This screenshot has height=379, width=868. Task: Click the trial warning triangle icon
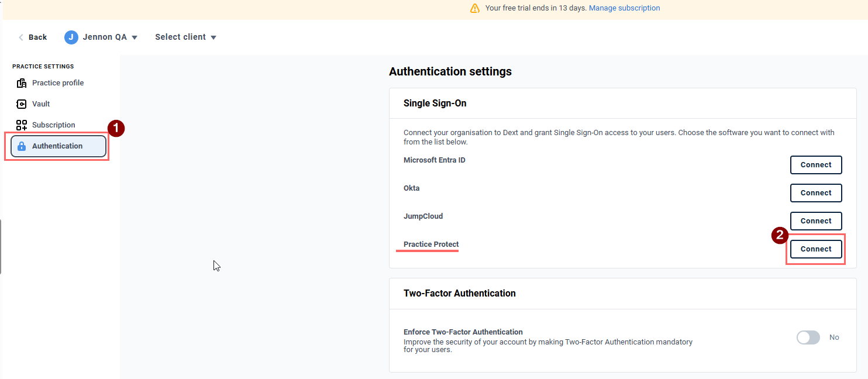[x=475, y=8]
